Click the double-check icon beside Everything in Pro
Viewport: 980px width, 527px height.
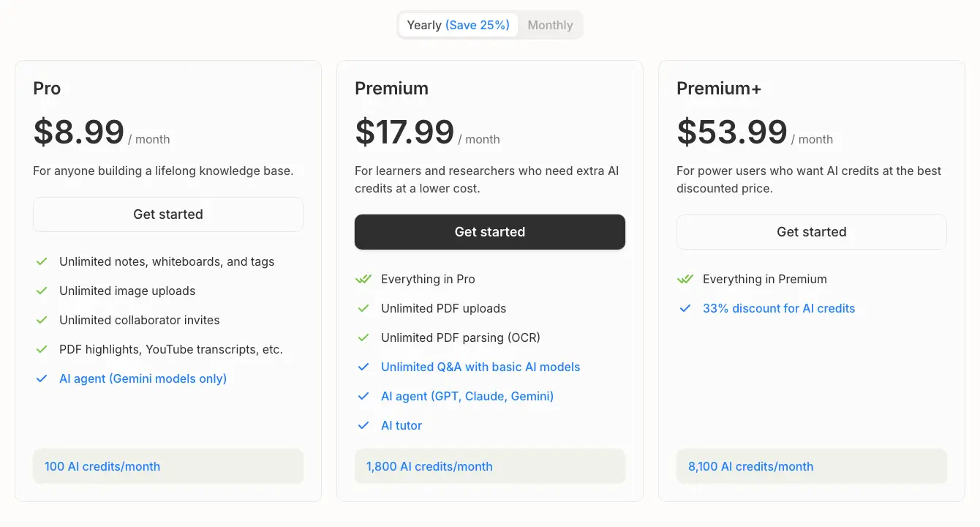(363, 279)
